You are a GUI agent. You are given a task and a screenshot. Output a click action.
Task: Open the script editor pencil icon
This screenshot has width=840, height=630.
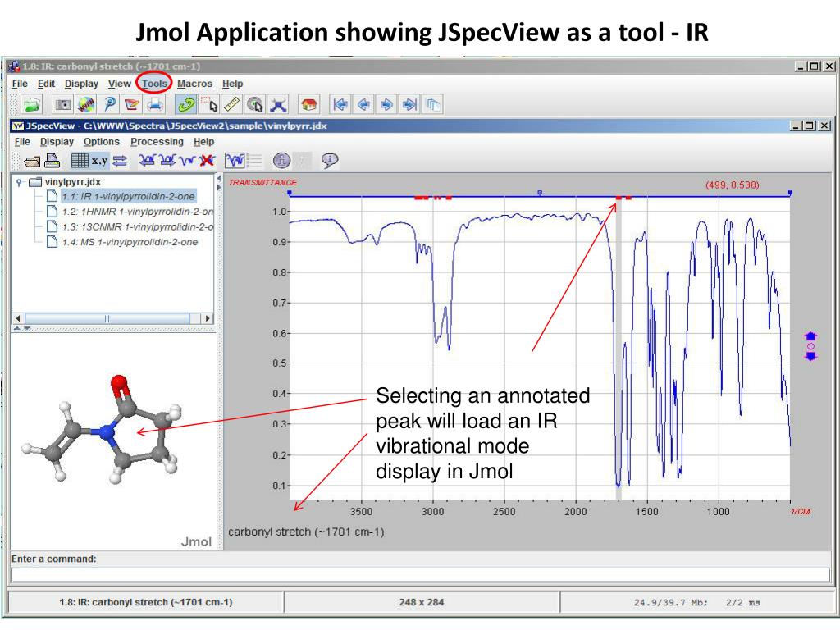[x=132, y=104]
